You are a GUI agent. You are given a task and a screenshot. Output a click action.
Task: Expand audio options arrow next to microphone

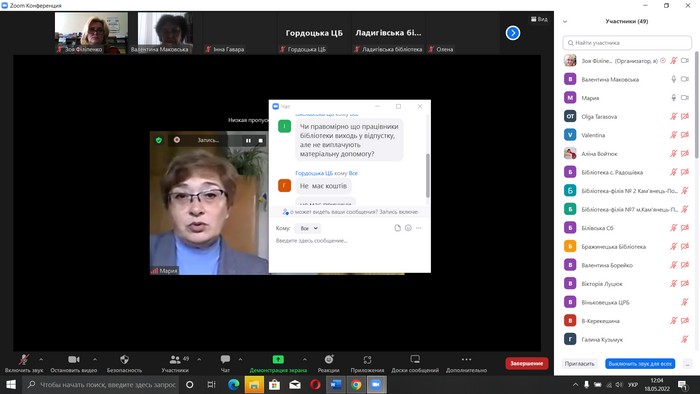41,359
